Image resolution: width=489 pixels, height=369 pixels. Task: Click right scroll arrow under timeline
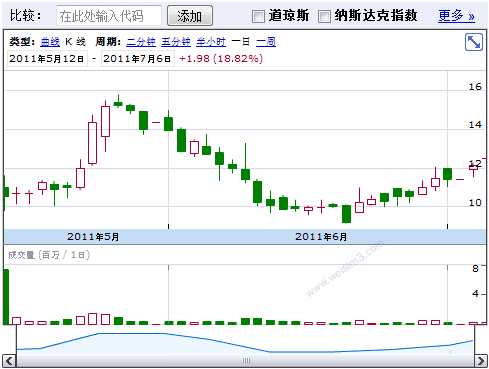tap(480, 361)
